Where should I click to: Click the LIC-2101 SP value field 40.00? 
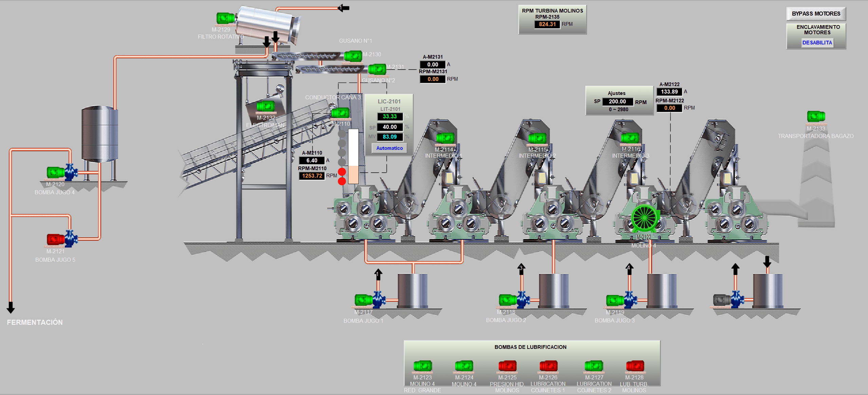[x=390, y=127]
